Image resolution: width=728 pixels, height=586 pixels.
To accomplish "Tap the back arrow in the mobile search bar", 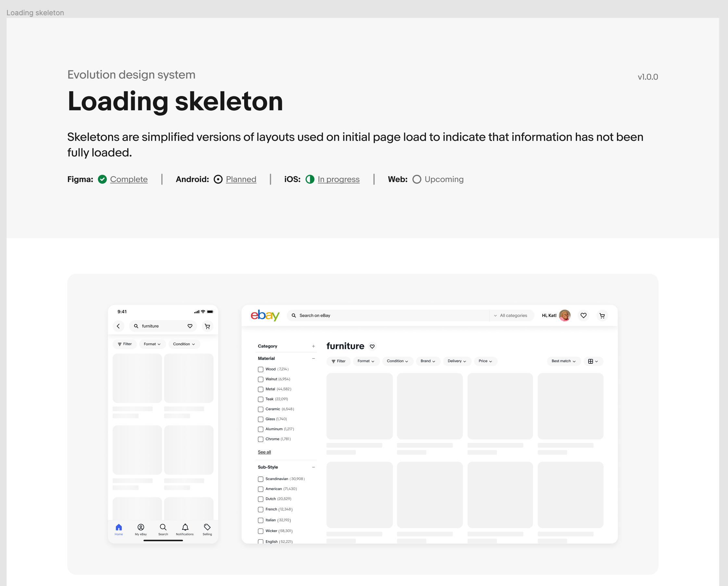I will [x=118, y=326].
